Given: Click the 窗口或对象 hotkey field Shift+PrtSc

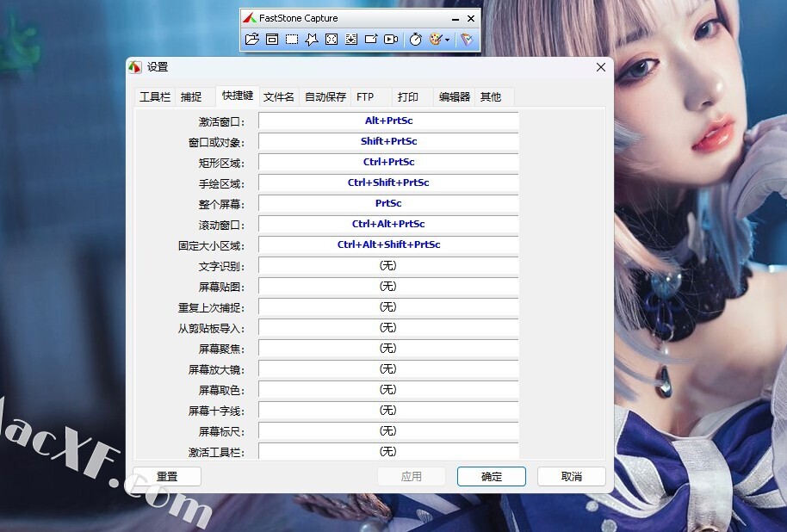Looking at the screenshot, I should 388,141.
